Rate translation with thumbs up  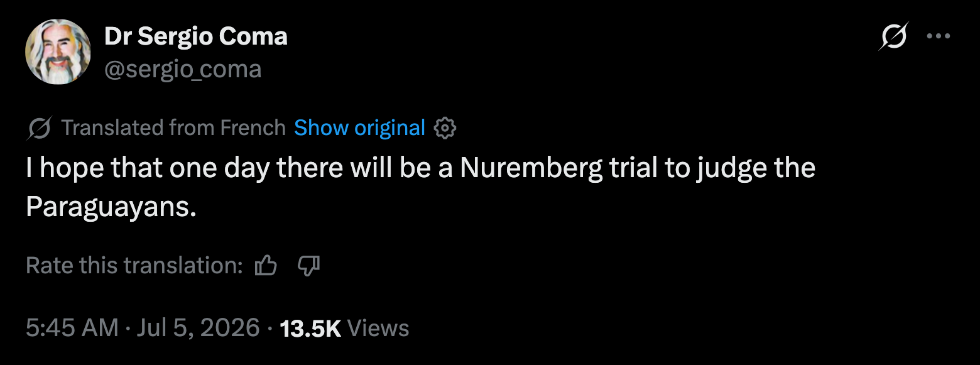coord(266,266)
